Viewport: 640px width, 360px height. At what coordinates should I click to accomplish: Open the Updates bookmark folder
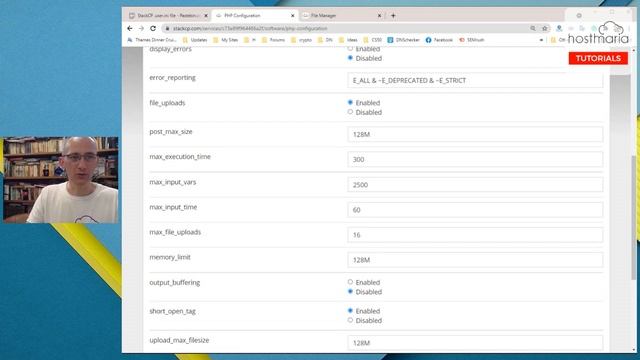click(x=195, y=40)
